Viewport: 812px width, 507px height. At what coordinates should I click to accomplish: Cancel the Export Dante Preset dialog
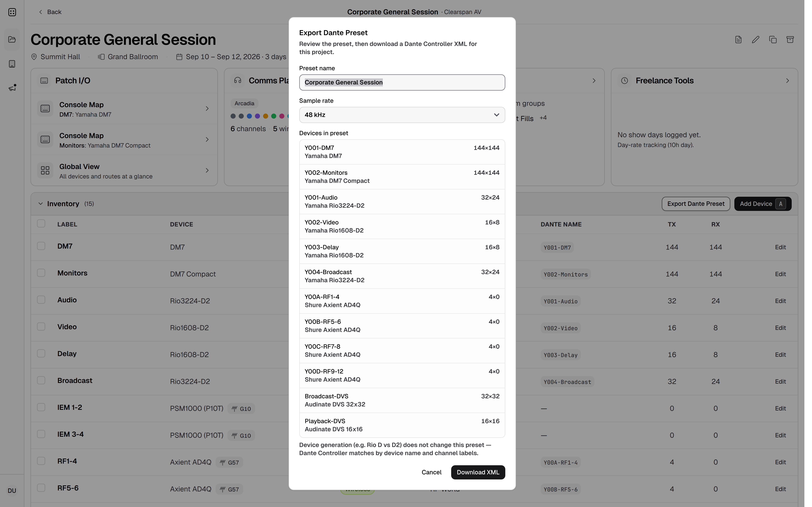(431, 472)
